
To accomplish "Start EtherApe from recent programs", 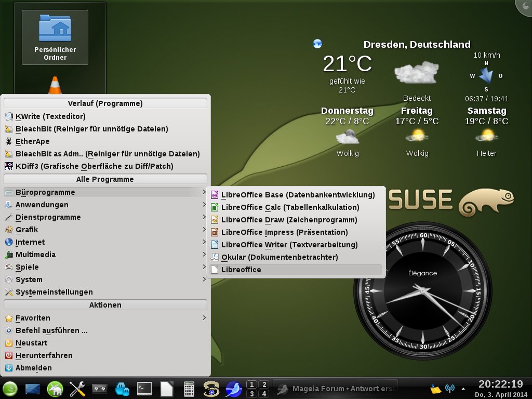I will tap(105, 141).
